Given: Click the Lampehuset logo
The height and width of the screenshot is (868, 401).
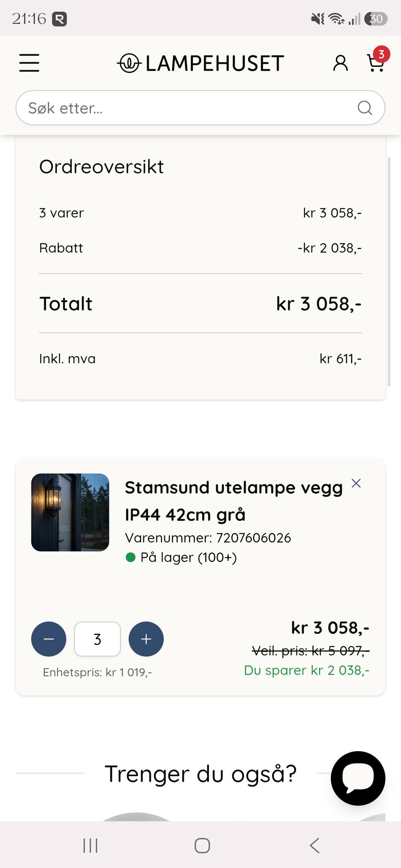Looking at the screenshot, I should [x=200, y=63].
